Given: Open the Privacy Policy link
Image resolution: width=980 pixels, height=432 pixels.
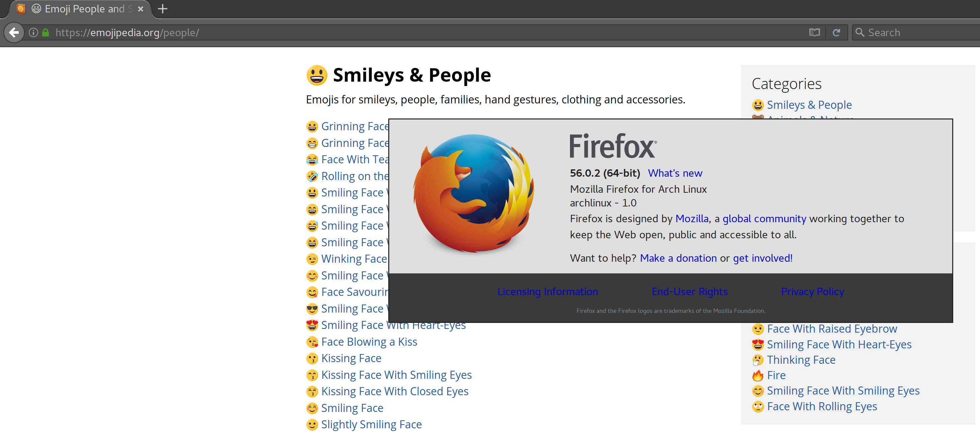Looking at the screenshot, I should click(x=812, y=292).
